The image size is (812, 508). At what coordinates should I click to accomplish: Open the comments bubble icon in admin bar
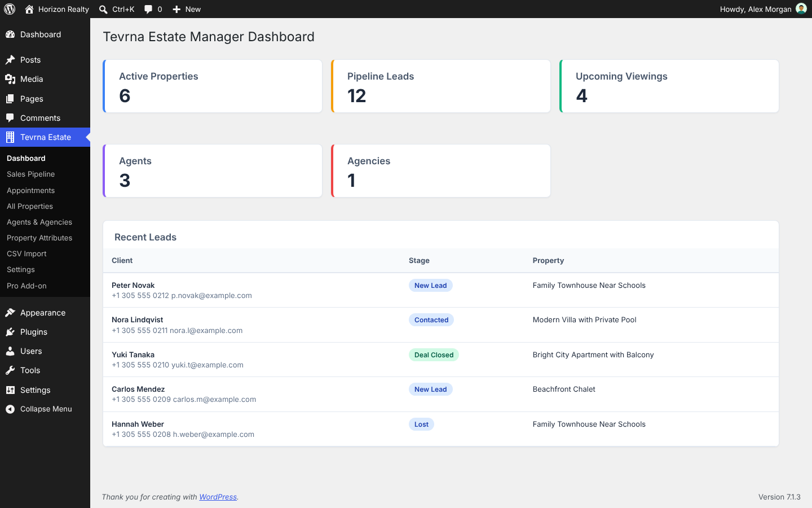[x=148, y=9]
